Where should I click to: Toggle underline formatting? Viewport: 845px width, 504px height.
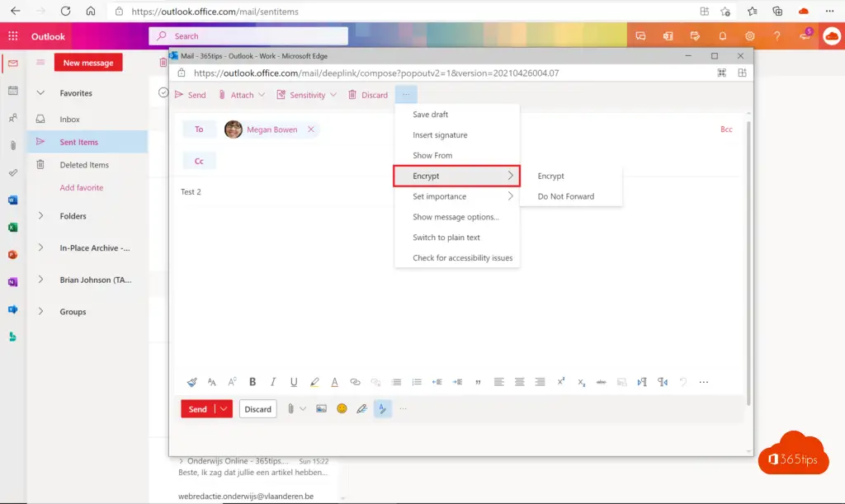(x=294, y=382)
